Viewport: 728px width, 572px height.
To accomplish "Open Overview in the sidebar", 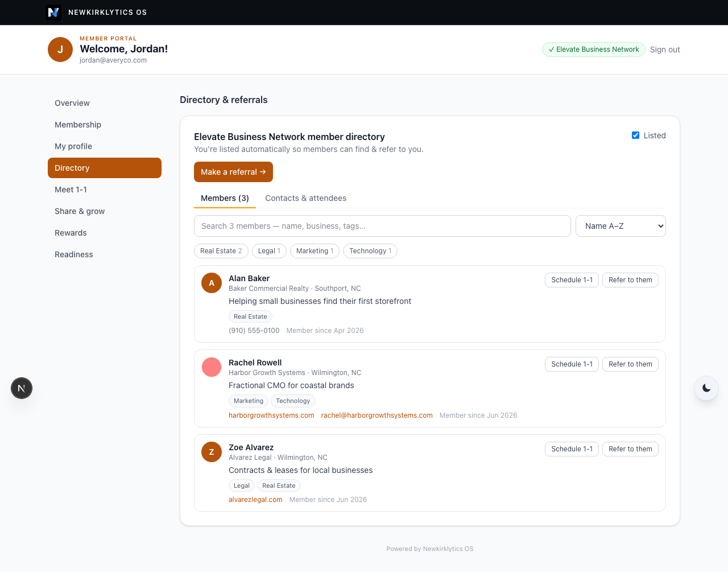I will tap(105, 103).
